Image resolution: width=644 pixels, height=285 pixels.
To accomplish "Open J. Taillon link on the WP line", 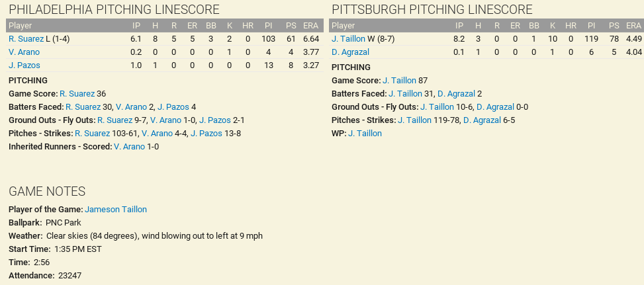I will [x=365, y=134].
